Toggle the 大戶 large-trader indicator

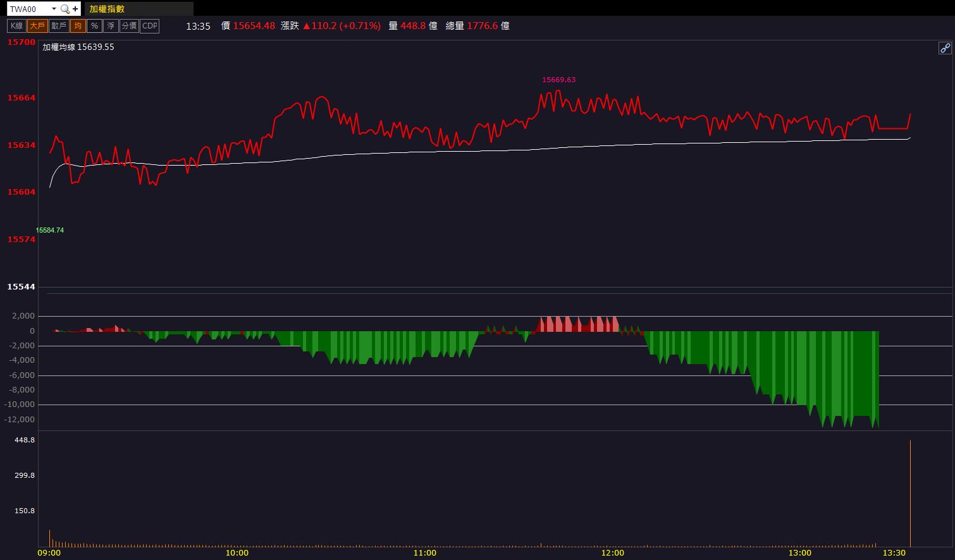[37, 26]
